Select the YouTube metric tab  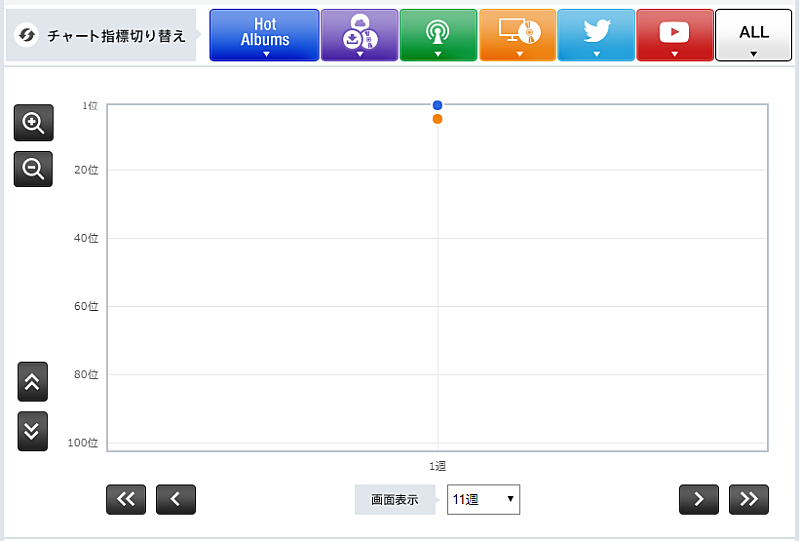(x=674, y=35)
